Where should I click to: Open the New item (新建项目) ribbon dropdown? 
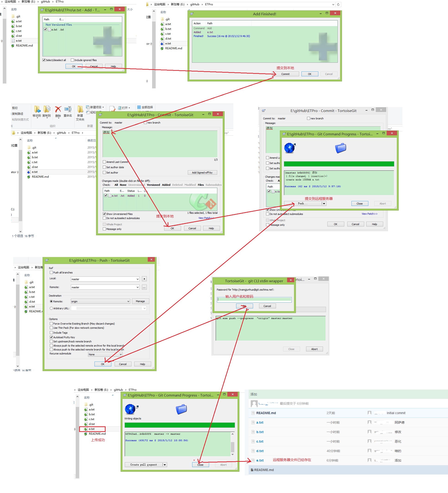tap(95, 107)
